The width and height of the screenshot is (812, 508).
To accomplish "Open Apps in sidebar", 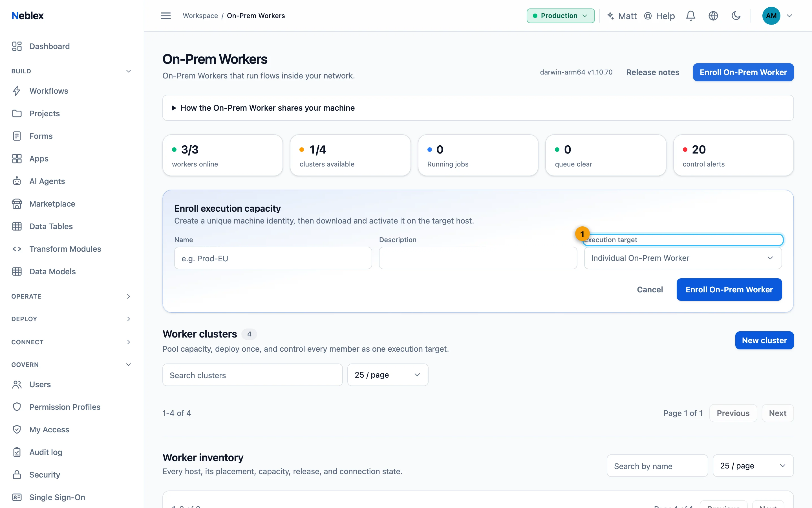I will click(72, 159).
